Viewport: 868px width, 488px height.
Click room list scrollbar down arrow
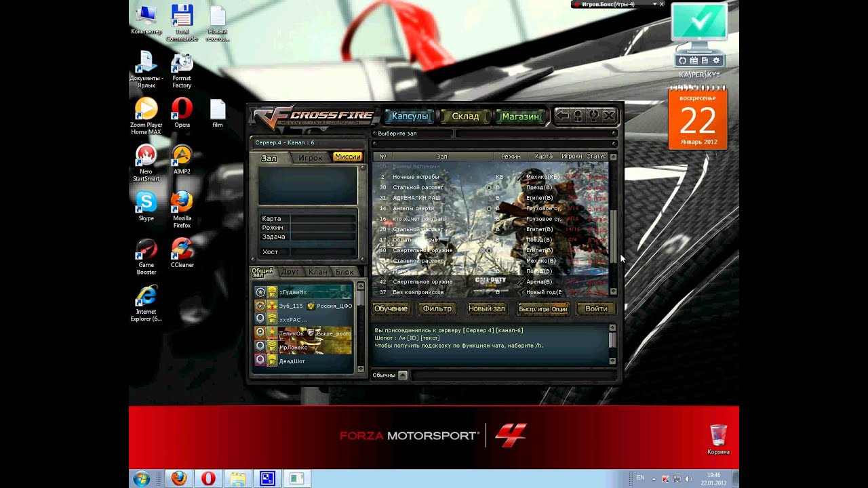click(x=613, y=291)
